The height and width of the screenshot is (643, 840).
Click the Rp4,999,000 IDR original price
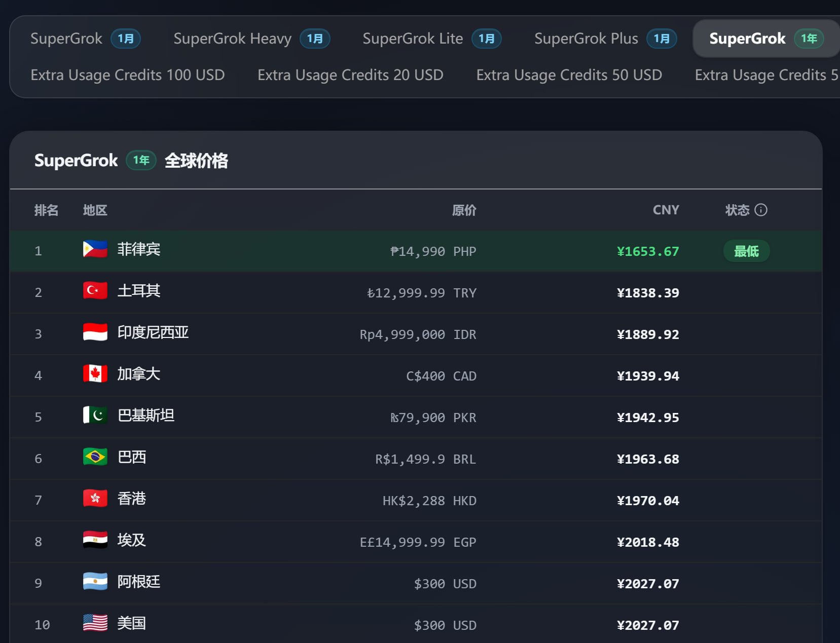pyautogui.click(x=418, y=334)
